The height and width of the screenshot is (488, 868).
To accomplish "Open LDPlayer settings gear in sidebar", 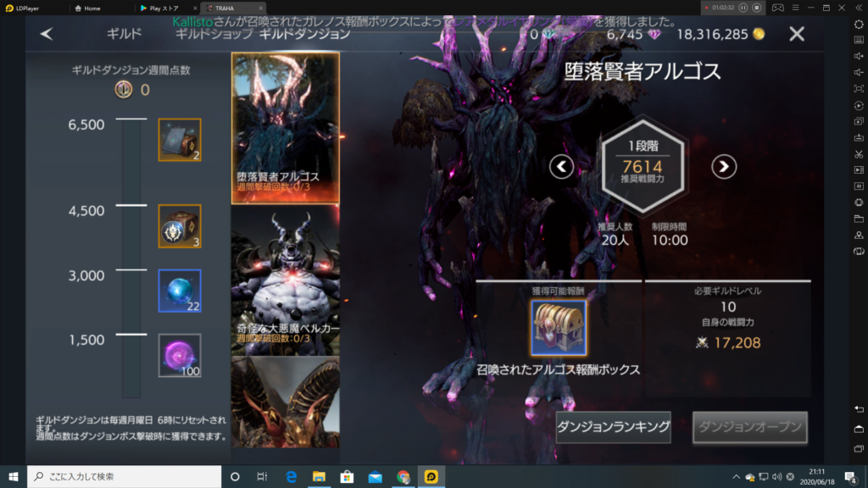I will (858, 24).
